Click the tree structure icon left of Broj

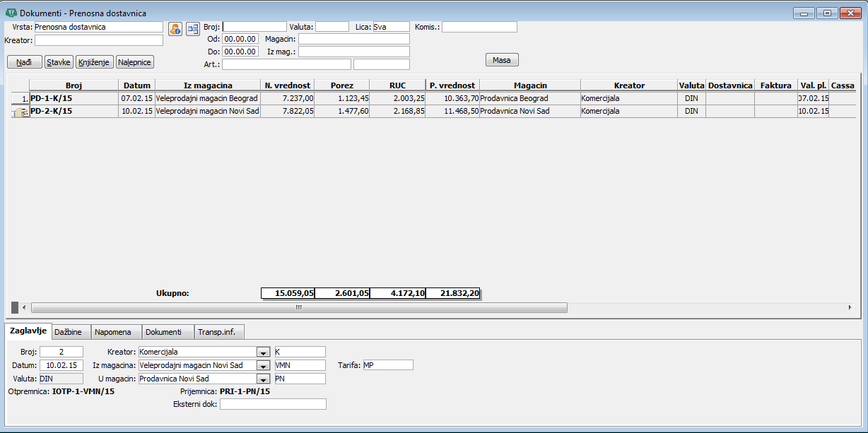tap(193, 29)
